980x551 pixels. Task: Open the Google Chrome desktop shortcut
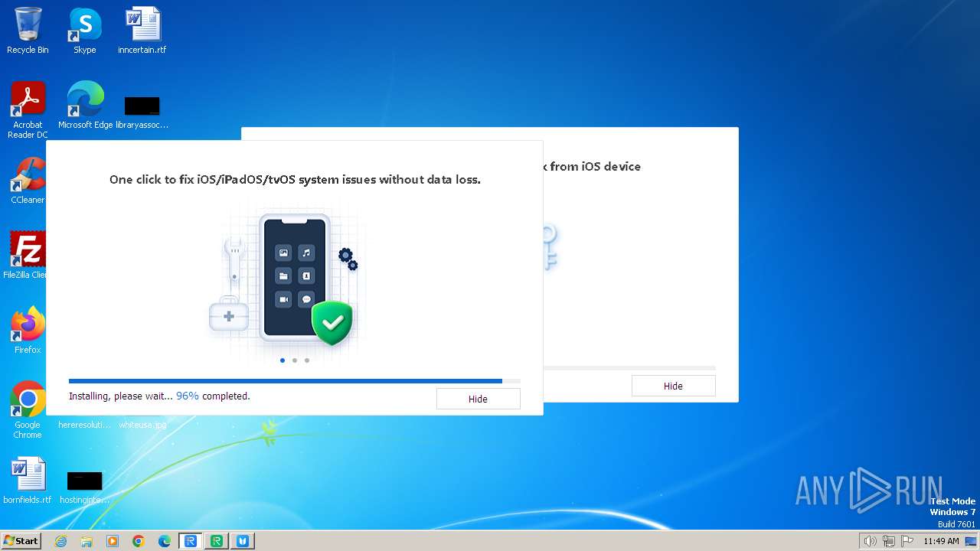28,409
